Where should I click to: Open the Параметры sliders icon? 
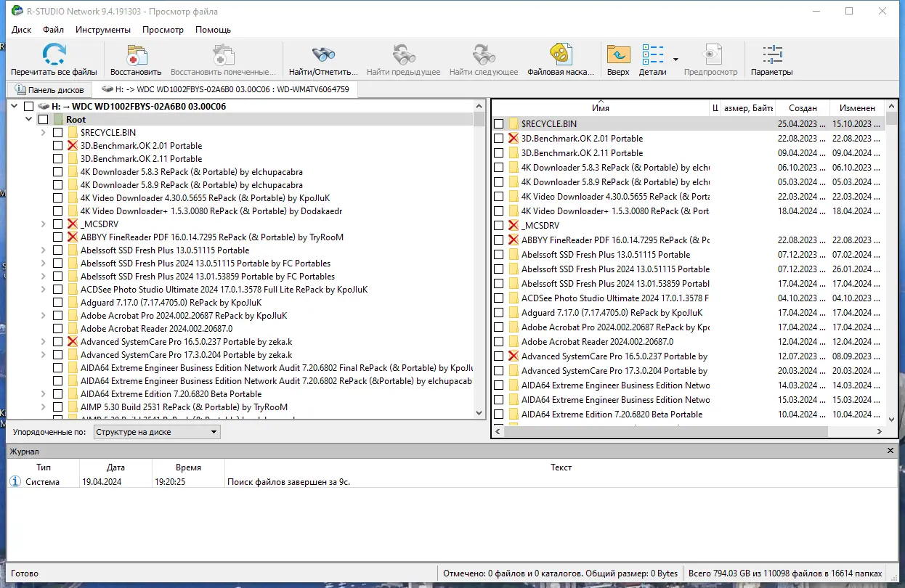tap(771, 55)
